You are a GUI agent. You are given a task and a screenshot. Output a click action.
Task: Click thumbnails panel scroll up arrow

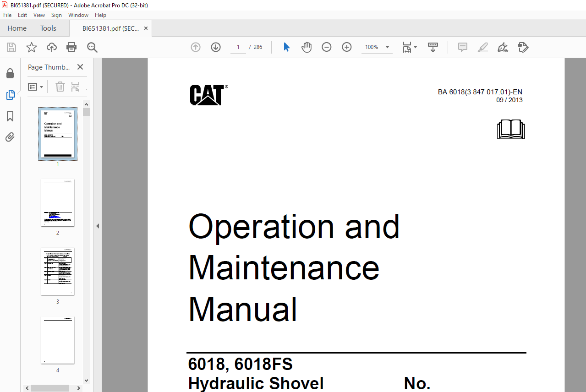click(87, 104)
